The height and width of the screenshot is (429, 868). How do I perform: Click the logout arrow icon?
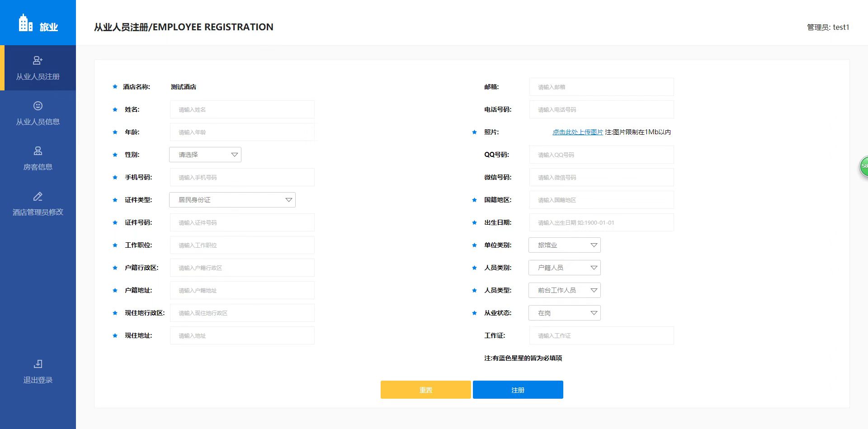[x=38, y=364]
